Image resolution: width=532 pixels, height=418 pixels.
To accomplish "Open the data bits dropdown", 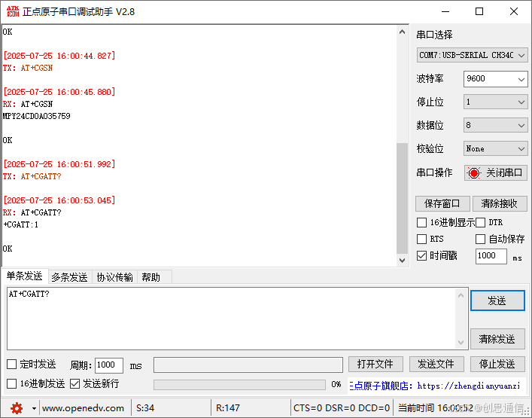I will click(x=495, y=125).
